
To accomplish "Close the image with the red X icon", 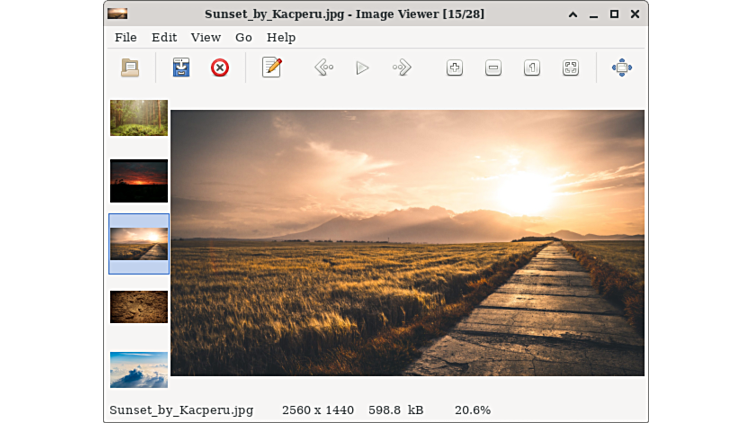I will click(220, 68).
